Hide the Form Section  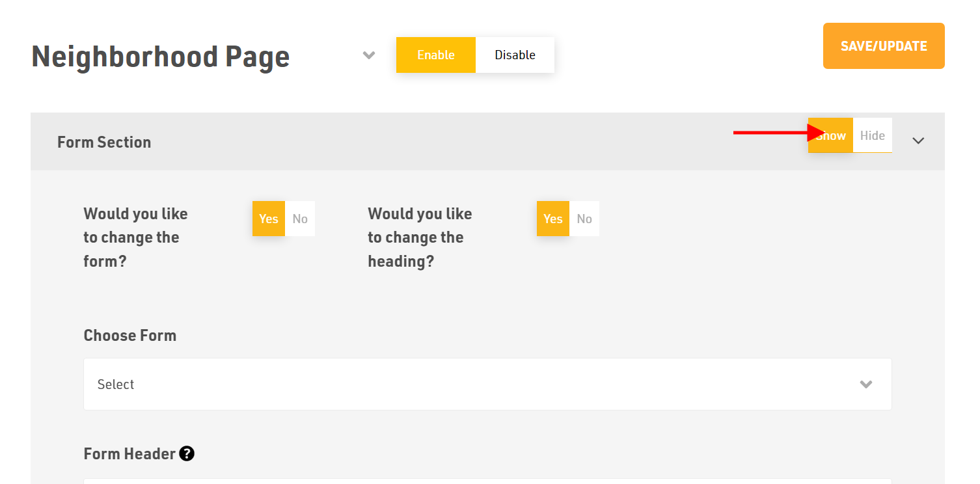[x=872, y=135]
